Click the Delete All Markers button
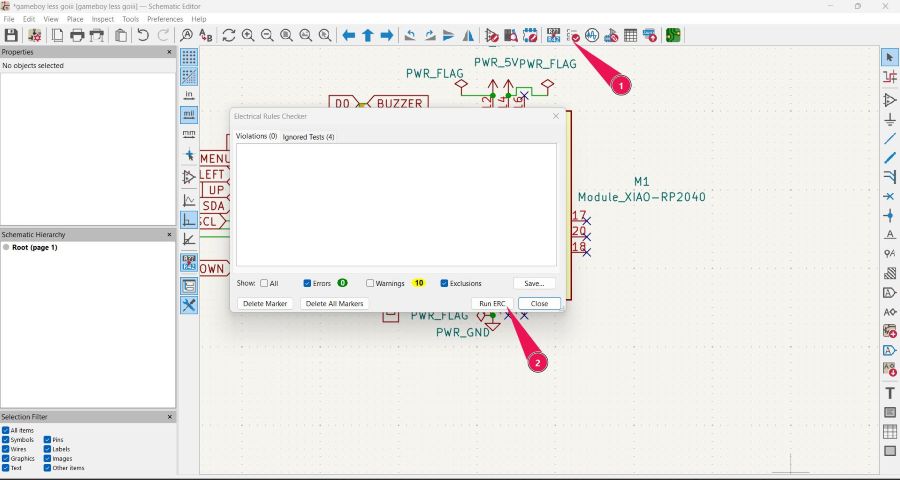Screen dimensions: 900x480 [334, 303]
